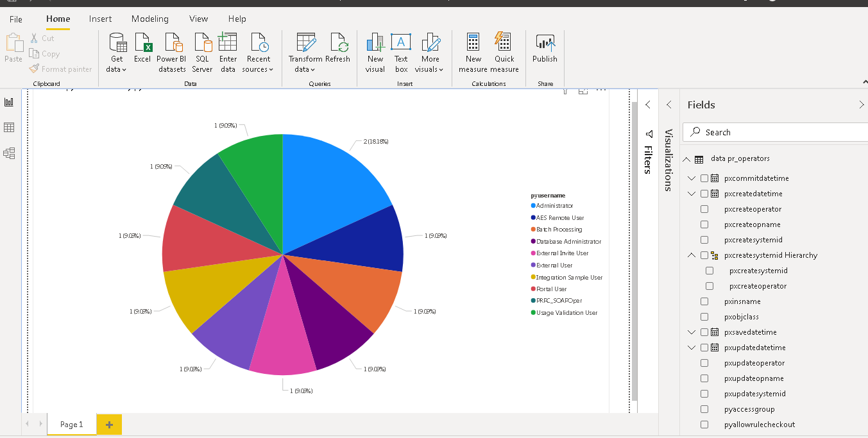Collapse the pxcreatesystemid Hierarchy
Viewport: 868px width, 438px height.
click(x=691, y=255)
